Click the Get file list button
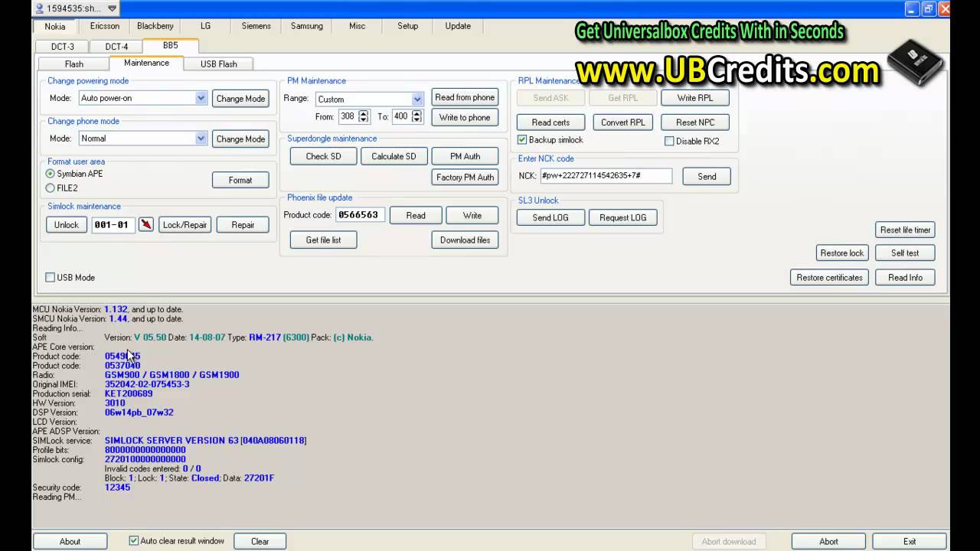Image resolution: width=980 pixels, height=551 pixels. point(324,240)
